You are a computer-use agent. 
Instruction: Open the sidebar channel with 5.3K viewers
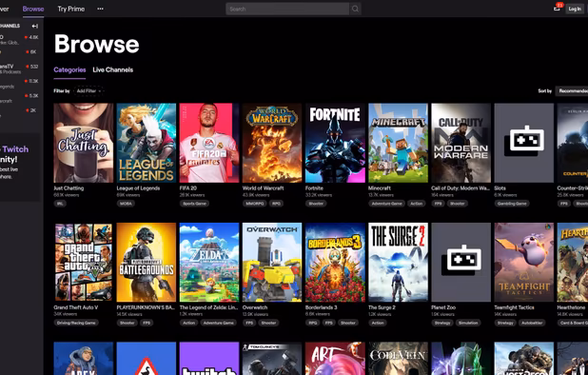[x=19, y=98]
